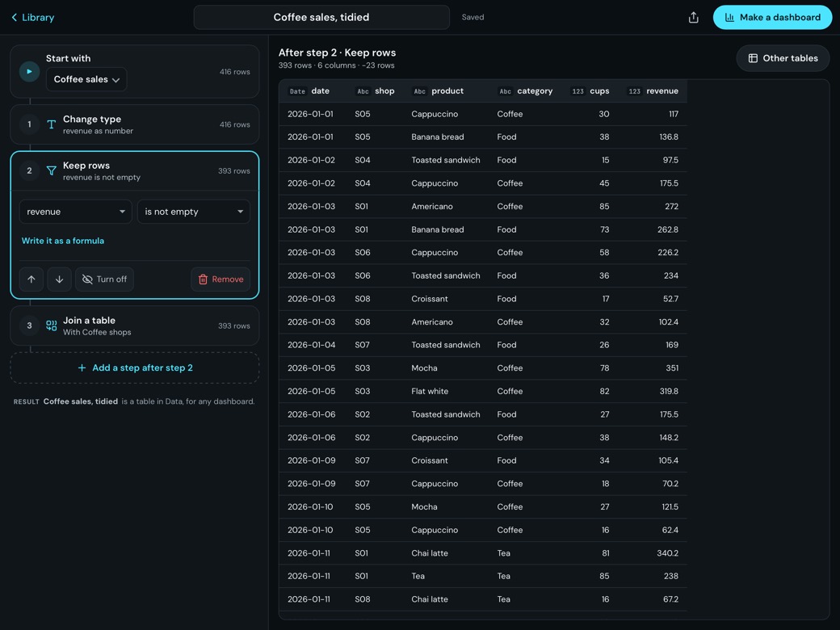Select step 3 Join a table
The width and height of the screenshot is (840, 630).
[134, 325]
